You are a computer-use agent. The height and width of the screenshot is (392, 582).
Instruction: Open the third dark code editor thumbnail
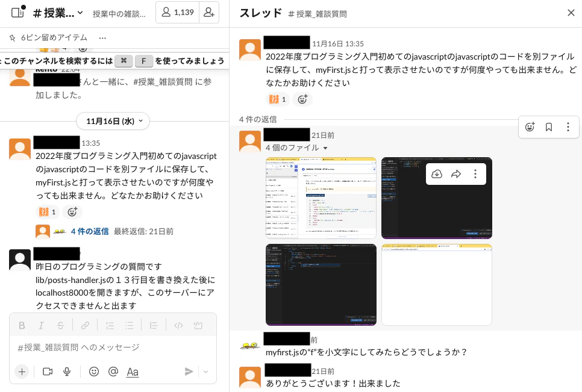pyautogui.click(x=321, y=285)
